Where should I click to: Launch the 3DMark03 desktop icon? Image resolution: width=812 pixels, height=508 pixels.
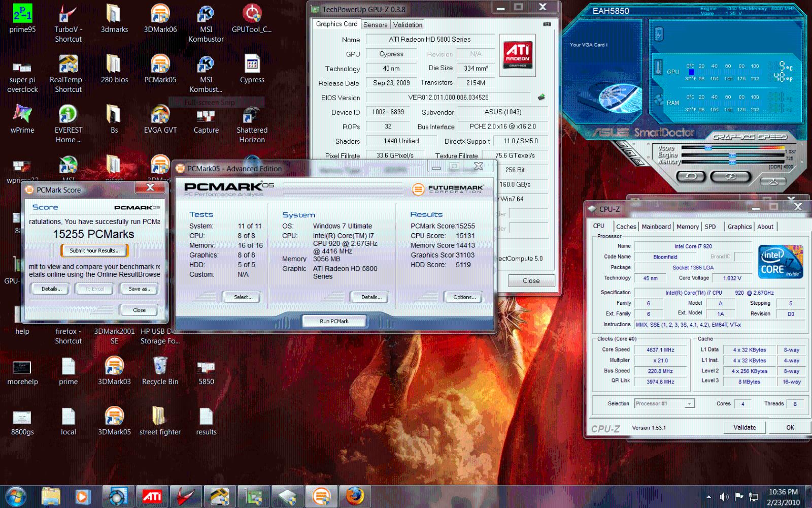(x=114, y=371)
